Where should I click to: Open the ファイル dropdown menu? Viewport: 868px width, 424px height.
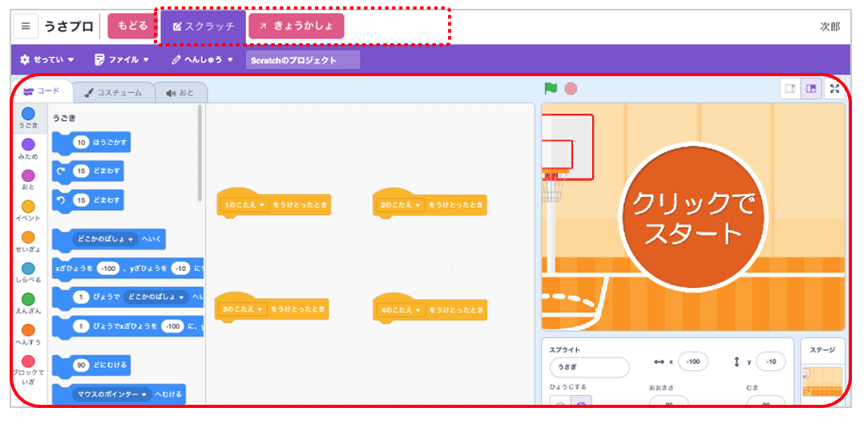click(122, 60)
